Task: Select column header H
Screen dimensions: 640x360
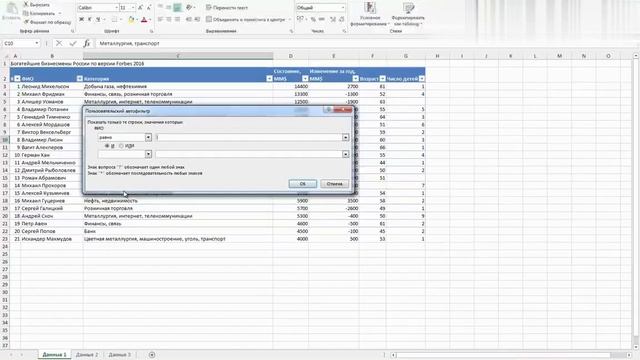Action: [437, 56]
